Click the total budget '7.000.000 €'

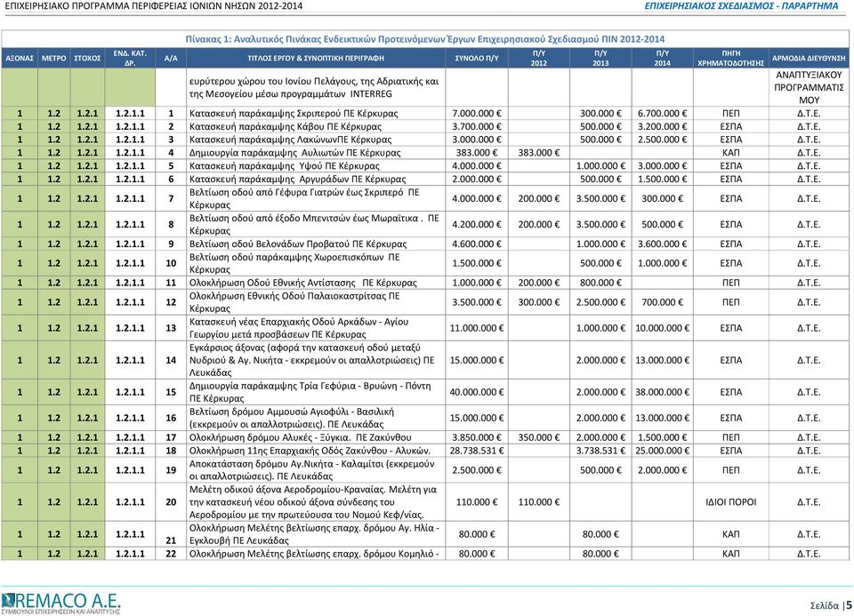[477, 114]
